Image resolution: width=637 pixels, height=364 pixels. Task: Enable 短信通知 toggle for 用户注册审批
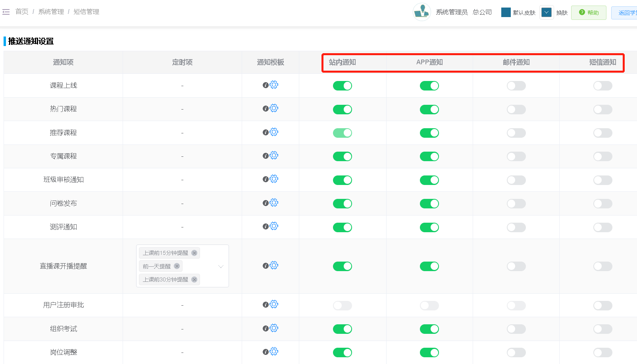(602, 306)
